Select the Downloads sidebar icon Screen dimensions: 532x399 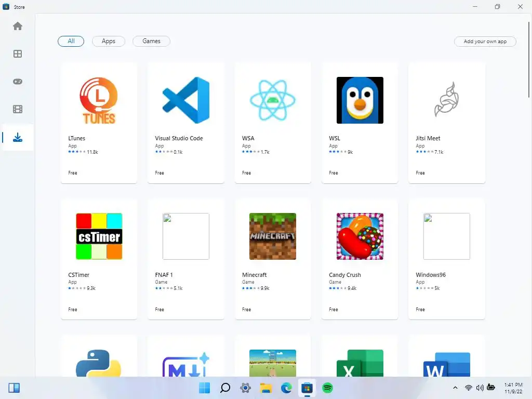pos(18,137)
